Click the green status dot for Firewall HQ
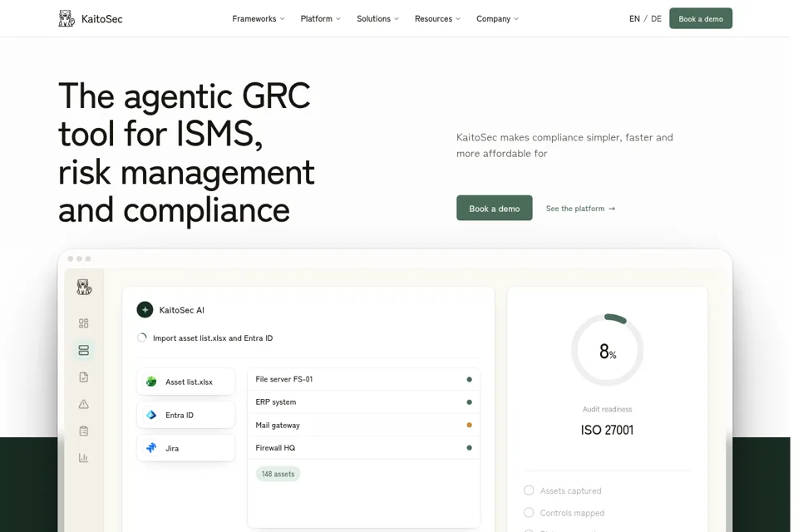 coord(469,448)
